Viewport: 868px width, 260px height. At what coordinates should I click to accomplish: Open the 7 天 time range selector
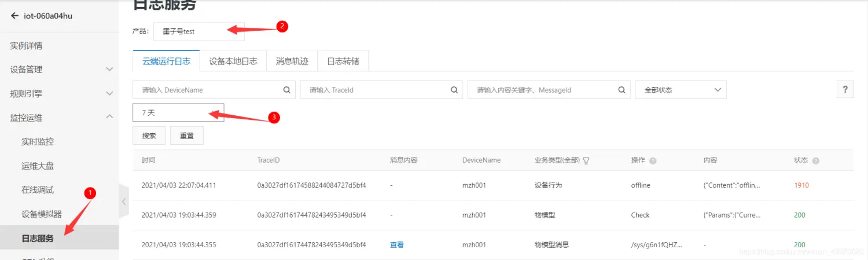tap(178, 113)
